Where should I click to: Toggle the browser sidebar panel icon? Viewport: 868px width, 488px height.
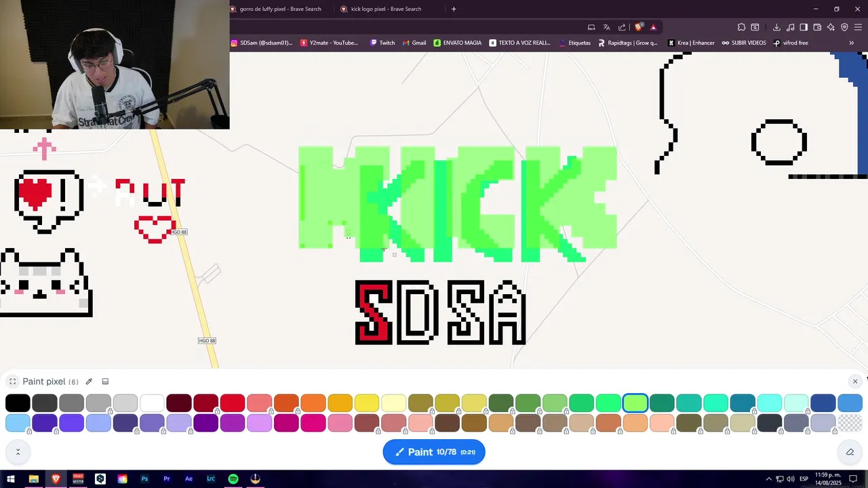click(x=804, y=27)
